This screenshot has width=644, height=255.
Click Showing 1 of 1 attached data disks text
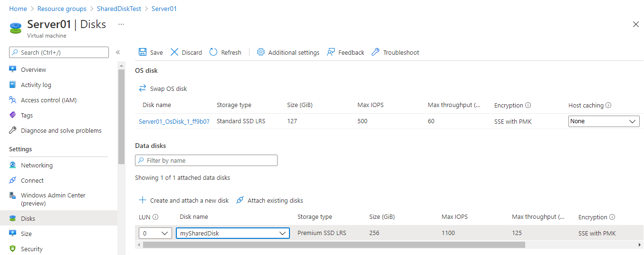point(183,177)
